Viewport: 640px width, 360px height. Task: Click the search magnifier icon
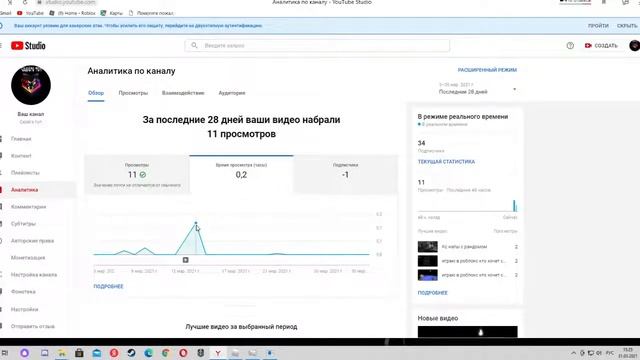[194, 45]
